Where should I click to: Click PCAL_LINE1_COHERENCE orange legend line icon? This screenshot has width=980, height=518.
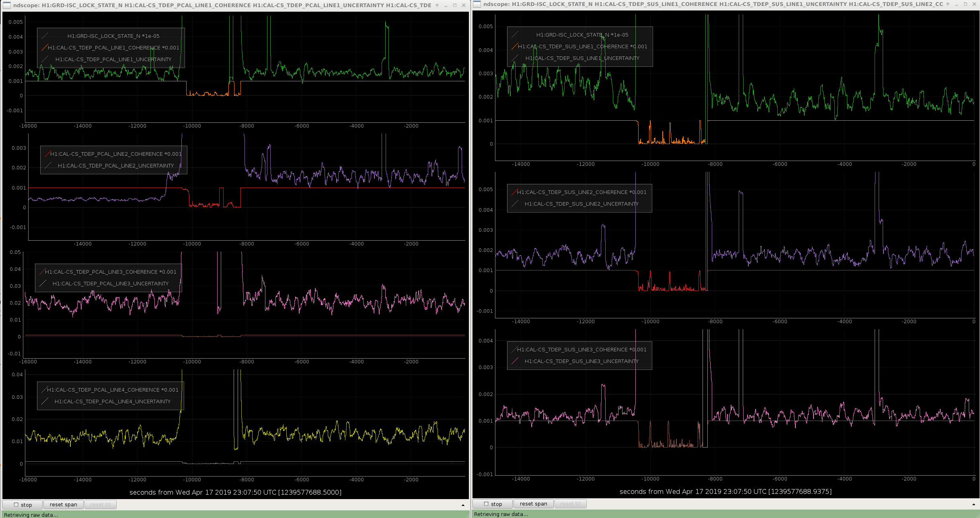click(x=45, y=47)
